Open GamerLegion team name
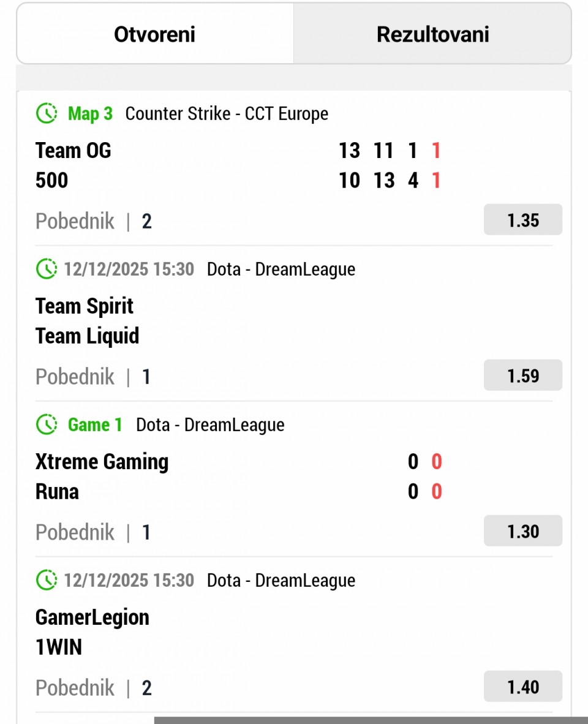This screenshot has width=588, height=724. [x=92, y=617]
